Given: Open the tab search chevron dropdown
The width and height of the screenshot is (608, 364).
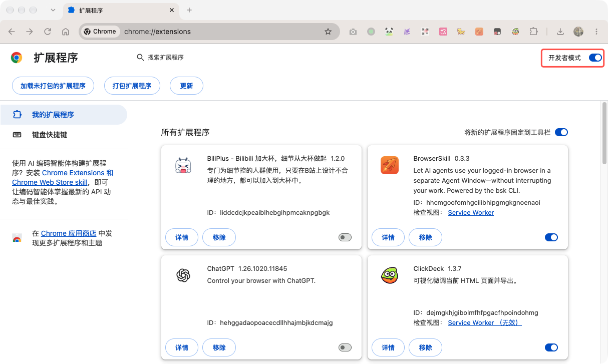Looking at the screenshot, I should pos(53,10).
